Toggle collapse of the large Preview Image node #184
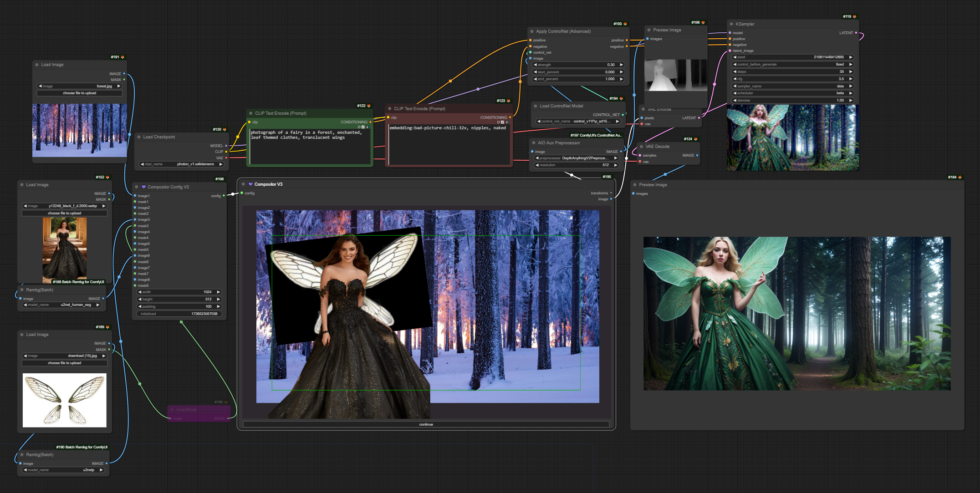Image resolution: width=980 pixels, height=493 pixels. [x=635, y=185]
